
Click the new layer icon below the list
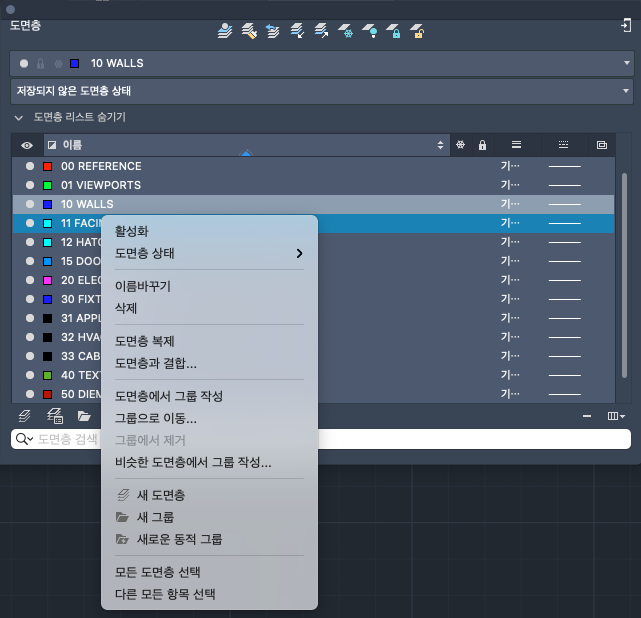25,416
